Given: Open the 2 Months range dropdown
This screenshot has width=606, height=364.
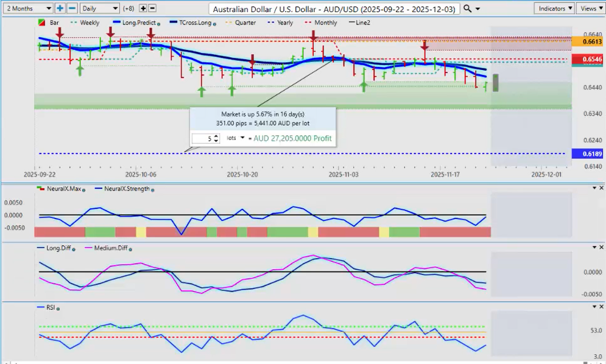Looking at the screenshot, I should coord(27,9).
